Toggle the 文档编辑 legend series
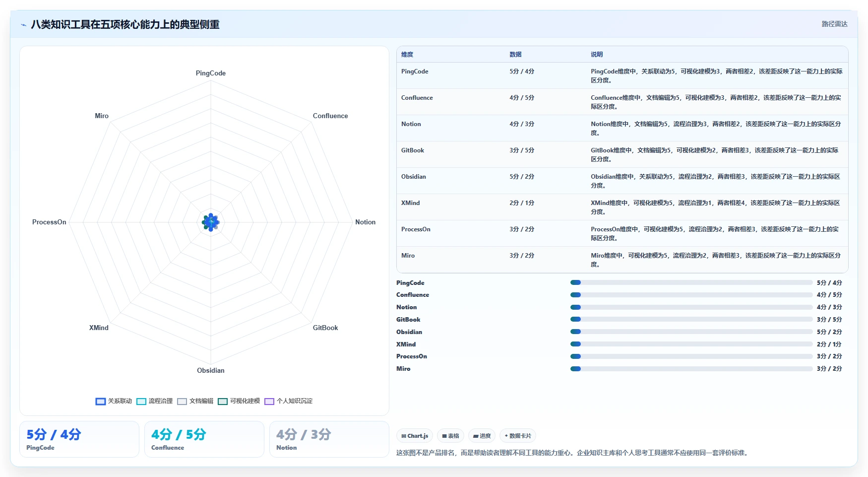This screenshot has height=477, width=868. (195, 401)
